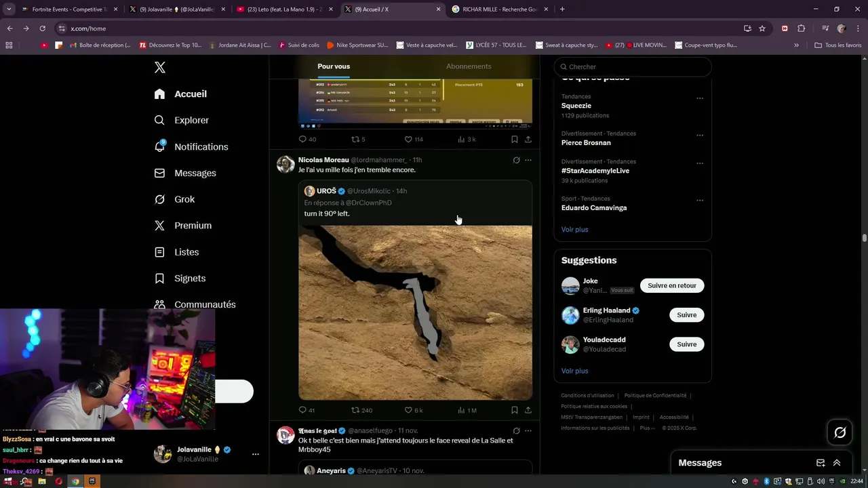Open the #StarAcademyleLive trend

tap(595, 171)
